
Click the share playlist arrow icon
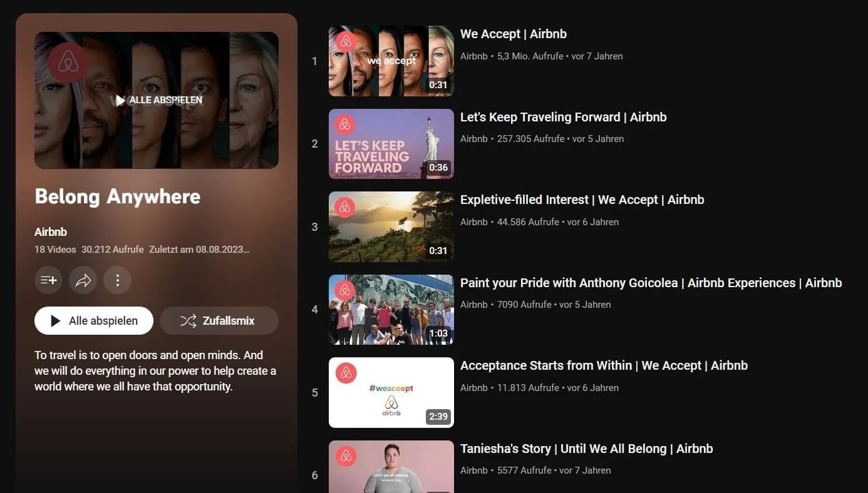coord(83,280)
